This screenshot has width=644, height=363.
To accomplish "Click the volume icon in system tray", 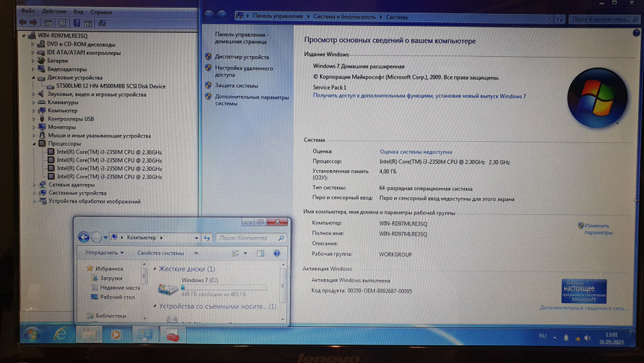I will [587, 338].
